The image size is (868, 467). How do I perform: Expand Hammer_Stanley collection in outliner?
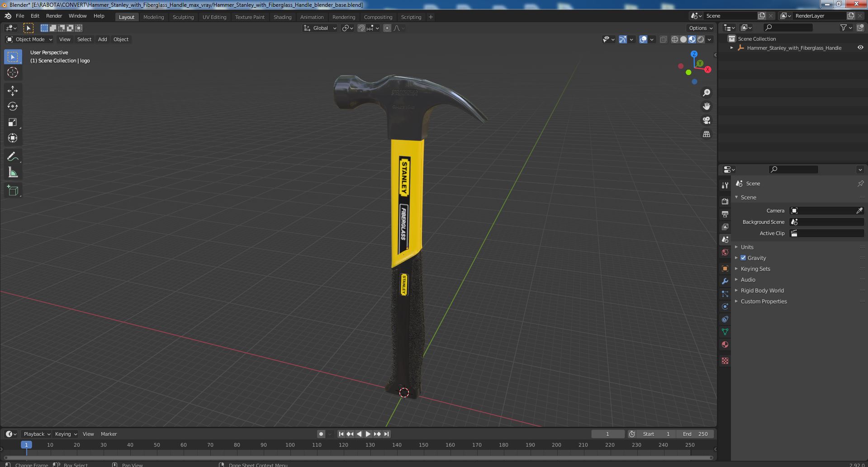point(732,48)
